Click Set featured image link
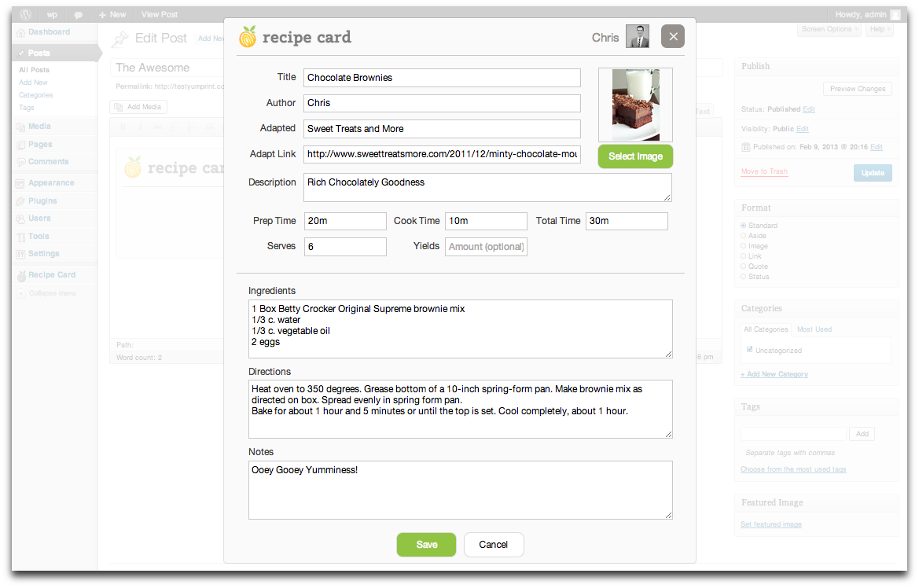The width and height of the screenshot is (919, 588). 770,524
